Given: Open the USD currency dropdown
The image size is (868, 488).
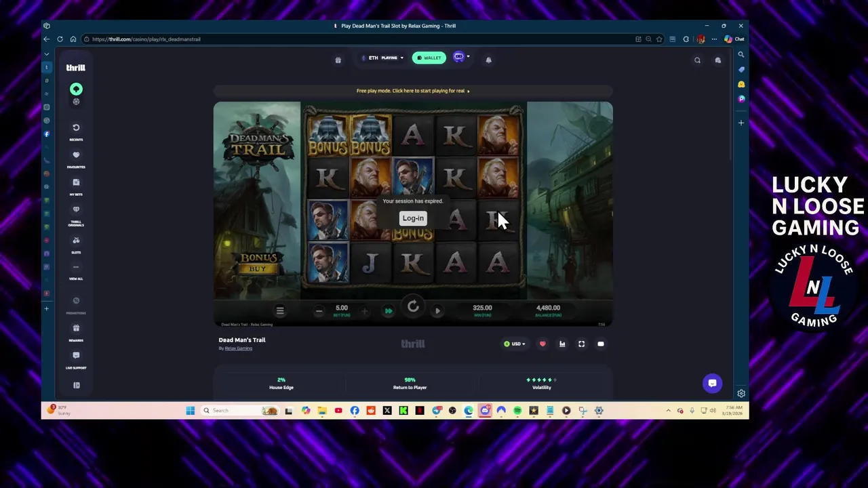Looking at the screenshot, I should click(515, 344).
